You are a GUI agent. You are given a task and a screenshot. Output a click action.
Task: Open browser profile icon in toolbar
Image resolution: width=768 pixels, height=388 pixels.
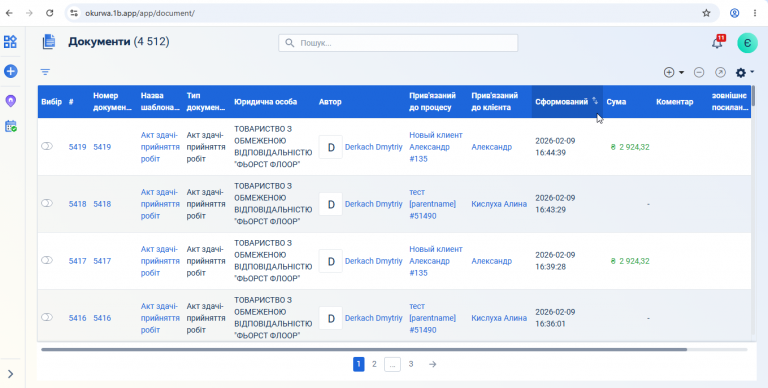pyautogui.click(x=734, y=13)
